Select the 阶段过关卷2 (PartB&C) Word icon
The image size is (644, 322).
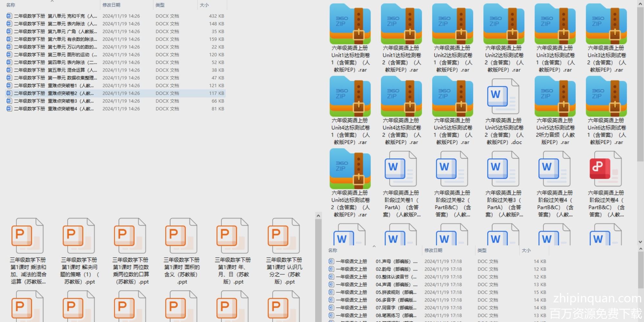(452, 169)
